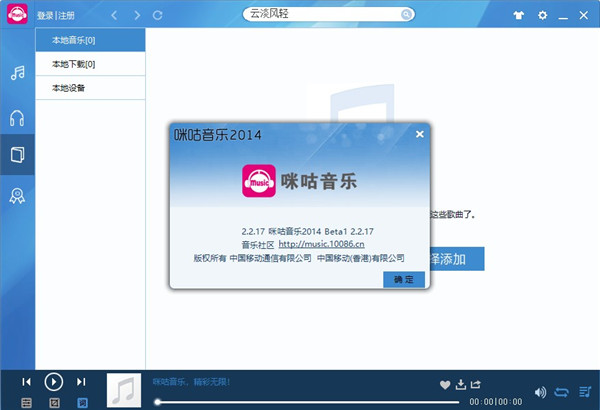Image resolution: width=600 pixels, height=410 pixels.
Task: Open the playlist queue icon
Action: [x=585, y=392]
